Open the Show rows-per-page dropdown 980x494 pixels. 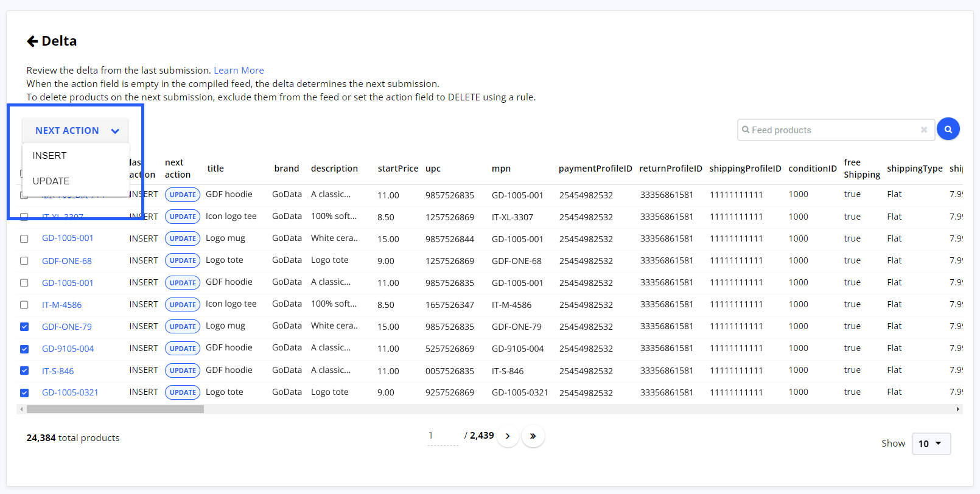click(x=931, y=444)
